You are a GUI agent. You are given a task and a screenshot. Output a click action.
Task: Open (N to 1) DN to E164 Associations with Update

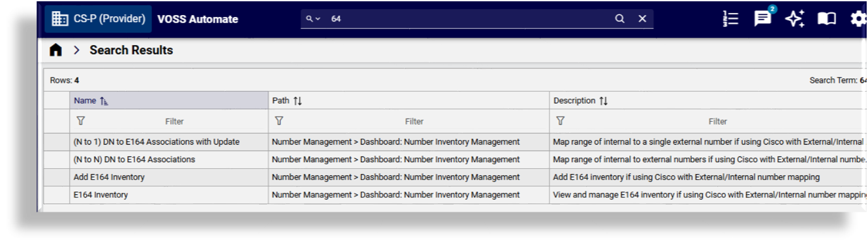[x=157, y=141]
